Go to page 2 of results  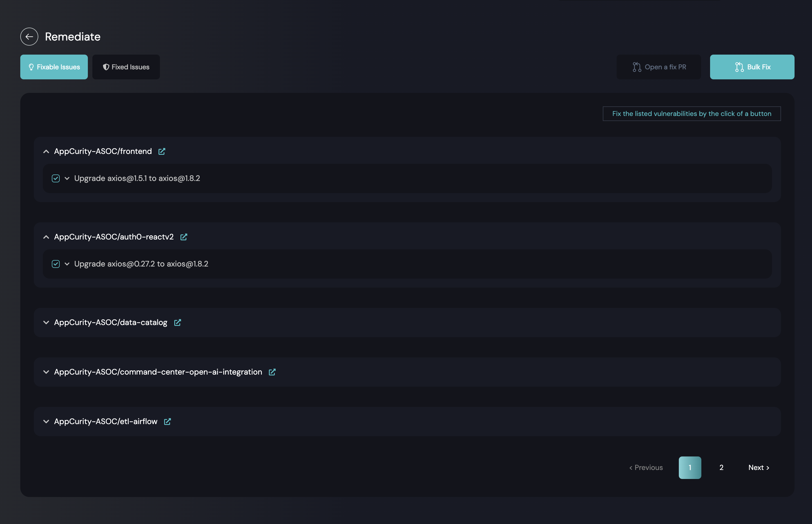(721, 467)
